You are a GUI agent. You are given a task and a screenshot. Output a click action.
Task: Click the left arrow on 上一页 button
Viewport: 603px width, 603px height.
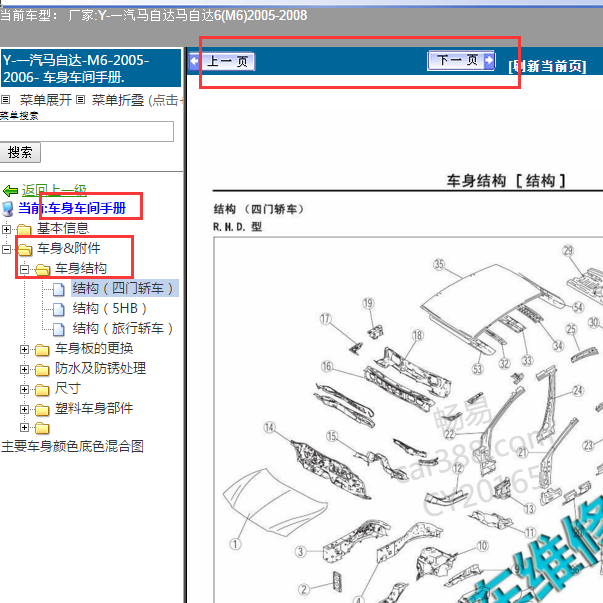194,62
